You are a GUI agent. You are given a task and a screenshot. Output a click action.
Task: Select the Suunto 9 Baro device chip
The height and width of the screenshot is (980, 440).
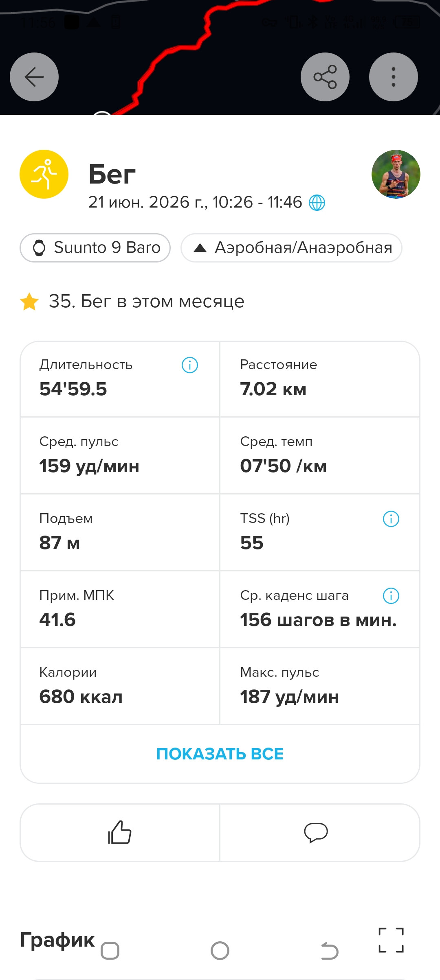click(x=95, y=248)
